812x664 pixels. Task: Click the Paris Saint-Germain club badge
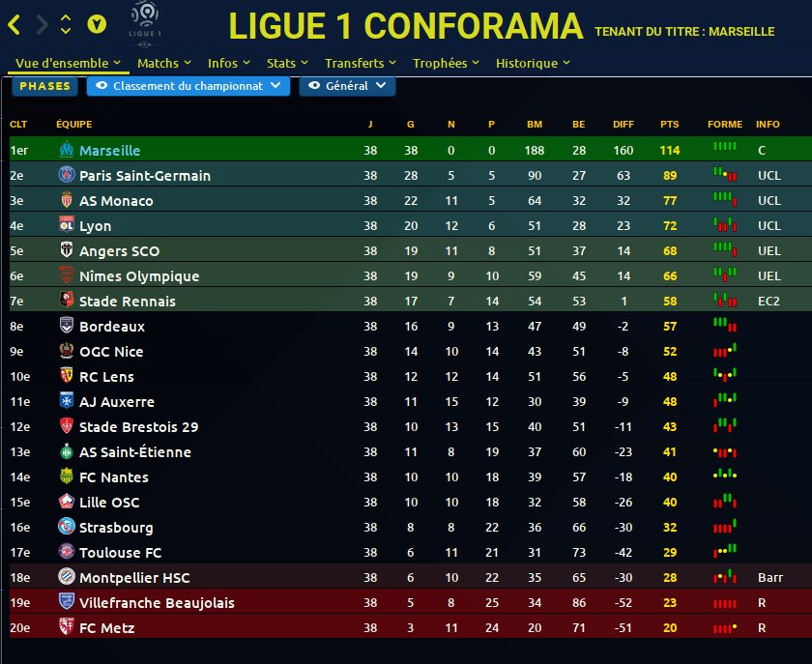coord(67,175)
